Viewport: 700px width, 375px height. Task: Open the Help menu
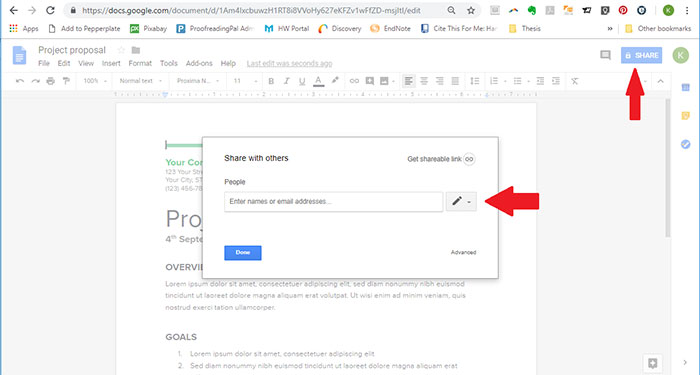(228, 63)
